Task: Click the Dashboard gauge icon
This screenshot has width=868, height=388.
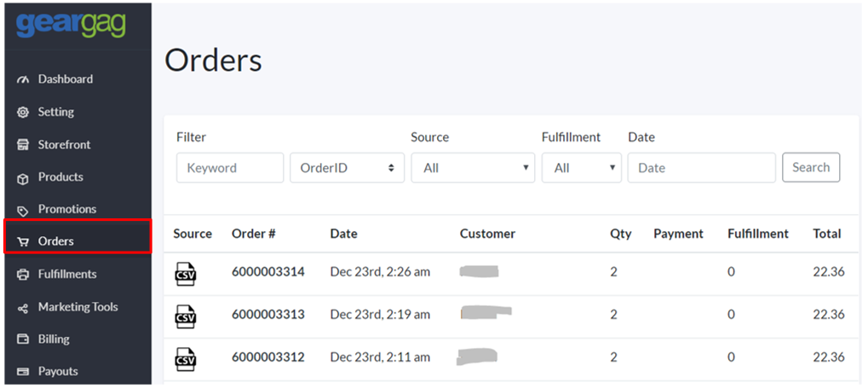Action: (23, 79)
